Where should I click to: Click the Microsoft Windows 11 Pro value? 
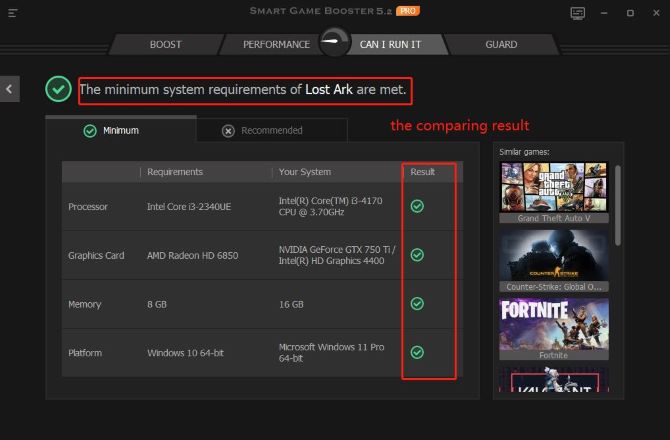[x=332, y=352]
